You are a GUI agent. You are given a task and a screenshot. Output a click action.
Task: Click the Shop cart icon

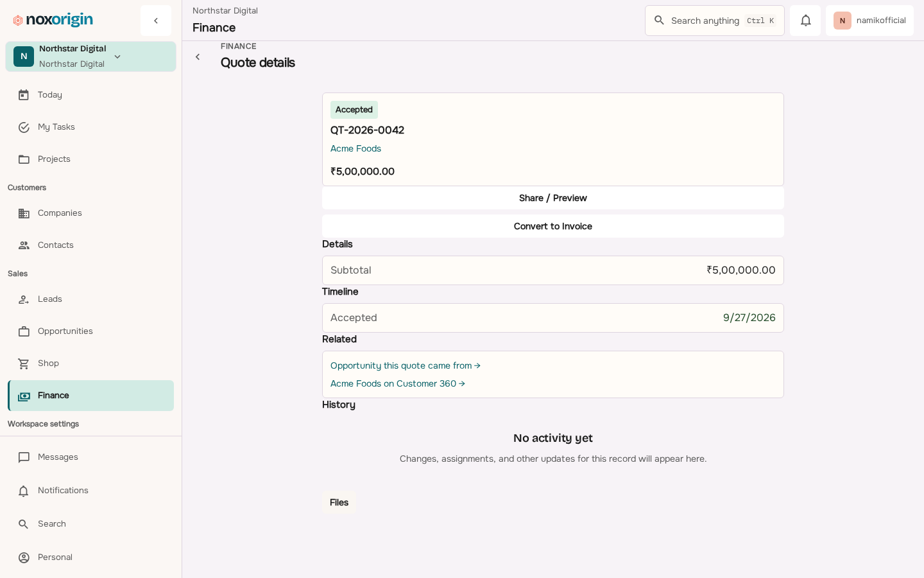coord(24,363)
